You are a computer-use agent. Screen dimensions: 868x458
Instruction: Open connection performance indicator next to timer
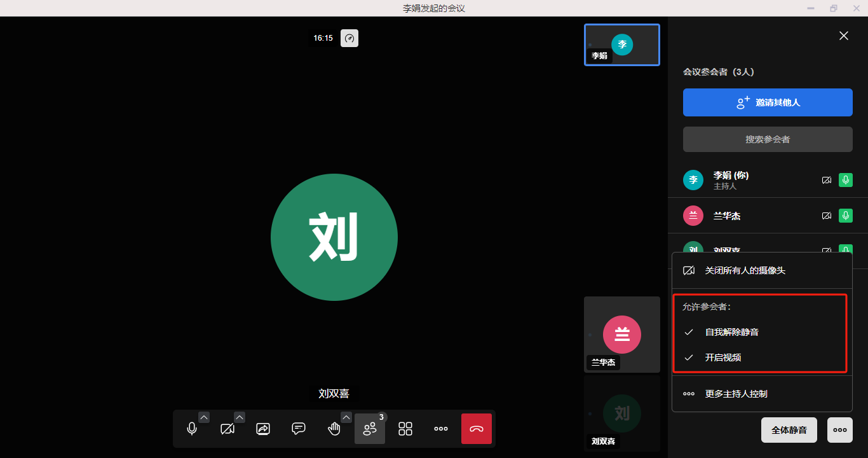349,38
